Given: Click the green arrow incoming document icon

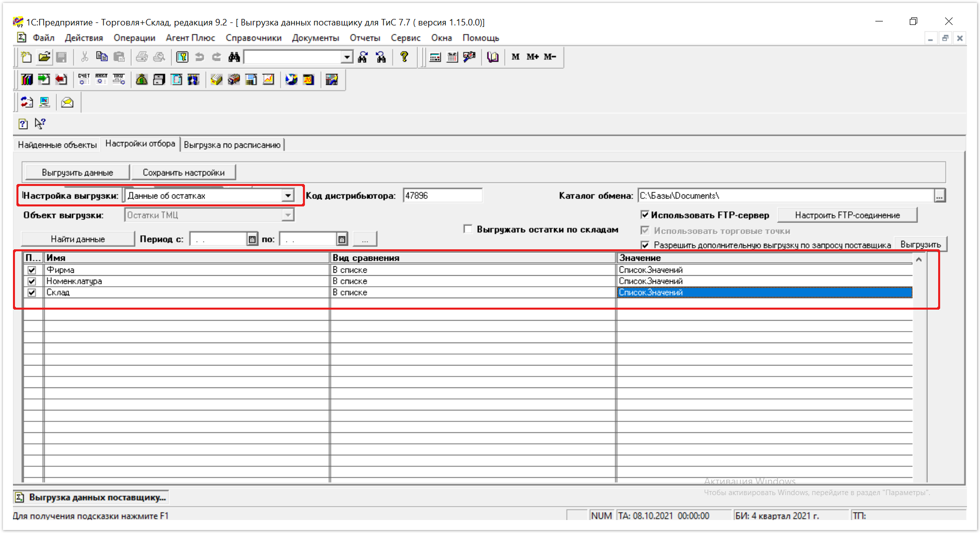Looking at the screenshot, I should click(44, 79).
